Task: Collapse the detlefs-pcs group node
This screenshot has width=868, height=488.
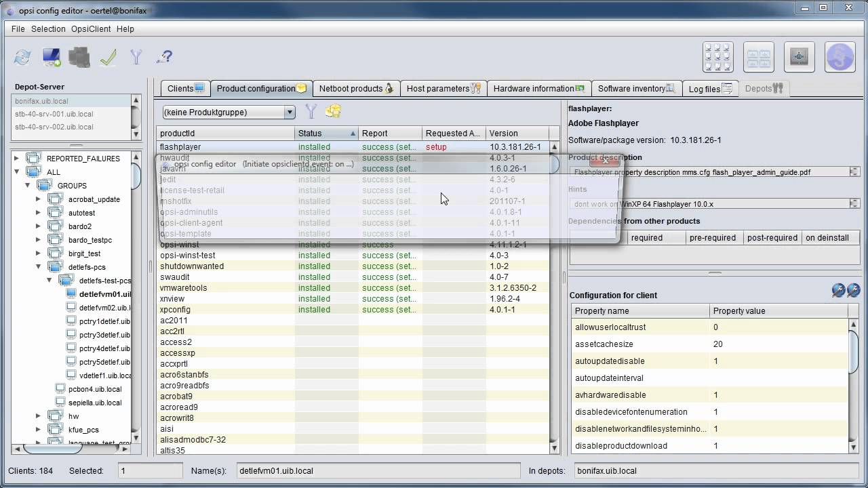Action: pyautogui.click(x=39, y=267)
